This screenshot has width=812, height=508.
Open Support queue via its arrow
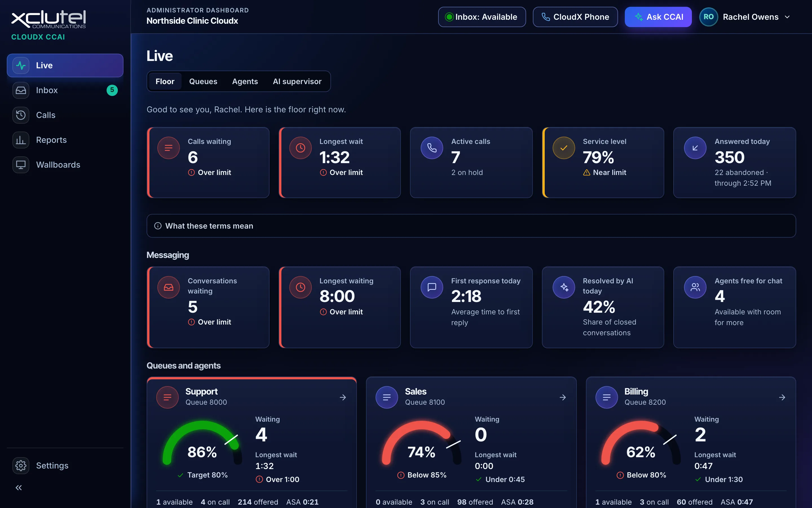click(343, 397)
